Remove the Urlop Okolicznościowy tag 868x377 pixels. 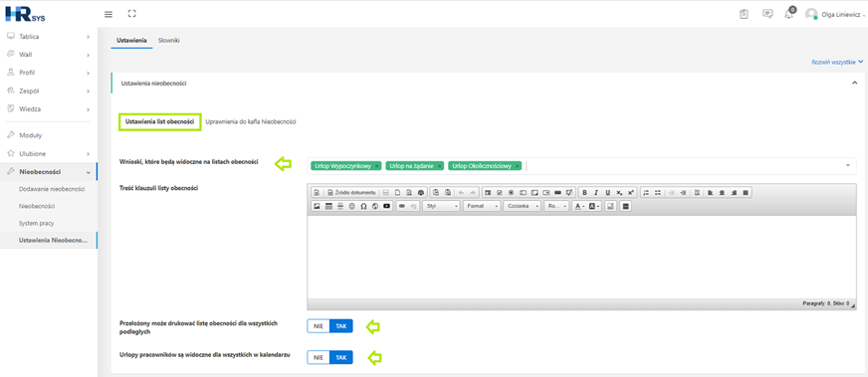point(517,166)
